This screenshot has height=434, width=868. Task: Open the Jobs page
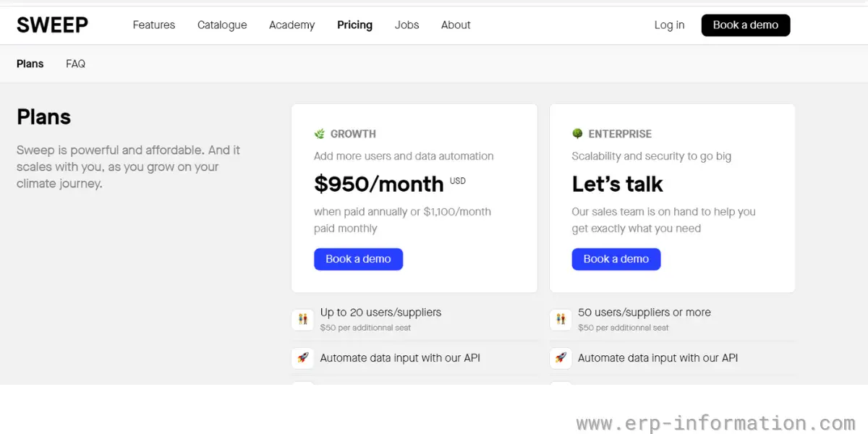(x=407, y=25)
